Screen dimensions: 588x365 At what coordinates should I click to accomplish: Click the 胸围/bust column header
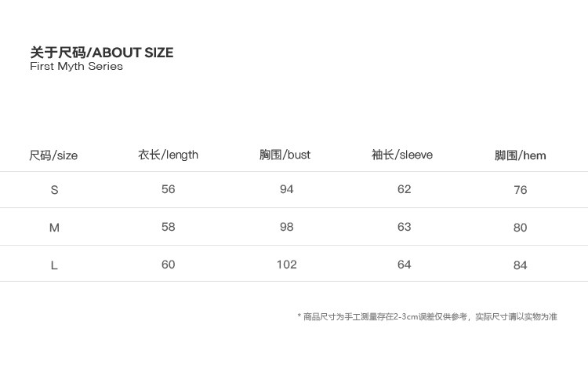point(285,155)
